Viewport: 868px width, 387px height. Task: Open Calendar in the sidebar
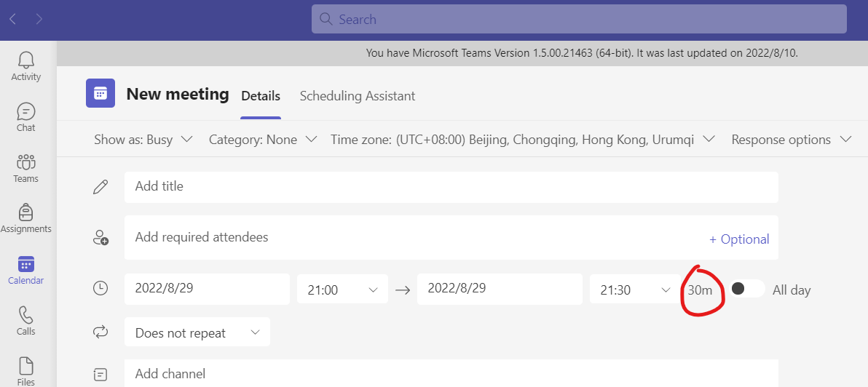click(x=26, y=270)
